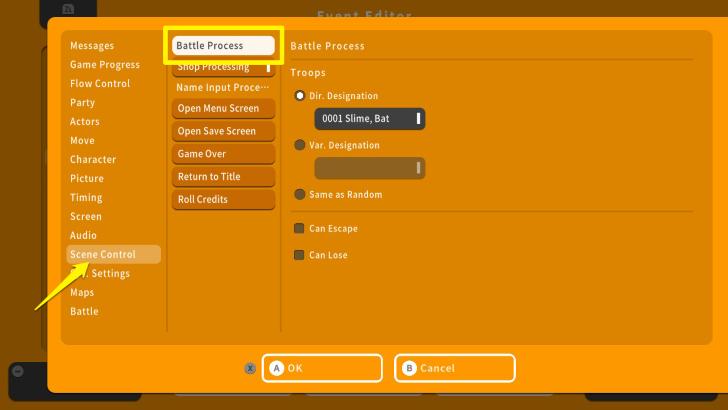Choose the Roll Credits command
Screen dimensions: 728x410
point(223,199)
